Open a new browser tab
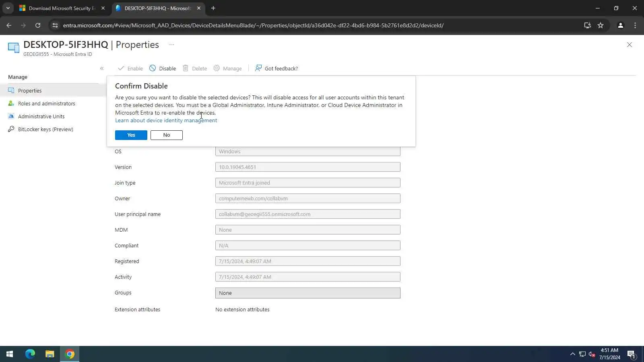644x362 pixels. click(213, 8)
